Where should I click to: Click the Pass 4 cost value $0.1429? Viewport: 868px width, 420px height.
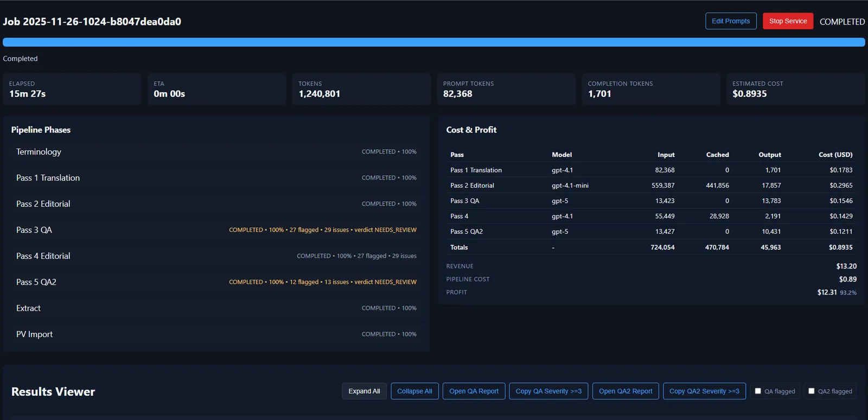pyautogui.click(x=841, y=216)
